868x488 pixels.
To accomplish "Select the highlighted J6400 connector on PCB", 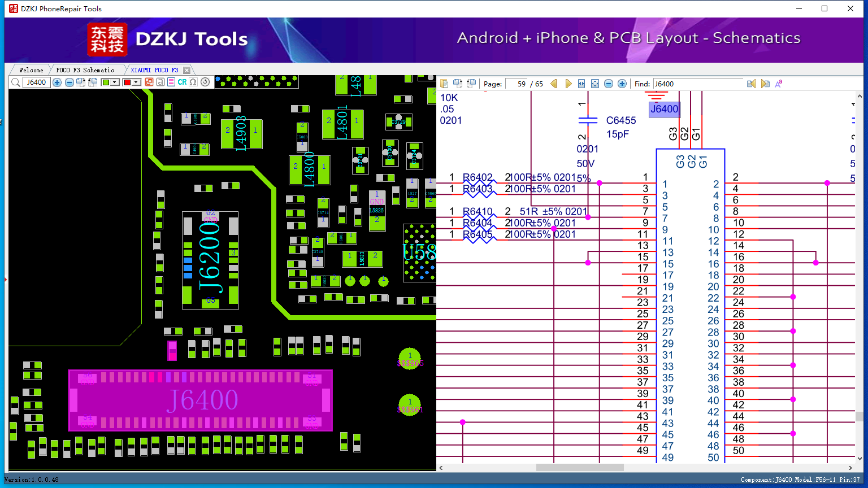I will click(201, 400).
